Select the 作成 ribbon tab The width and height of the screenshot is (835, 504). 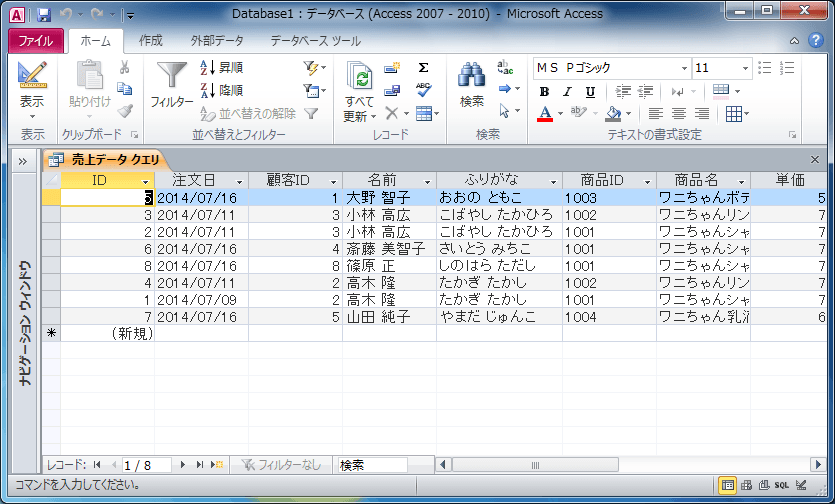tap(151, 40)
